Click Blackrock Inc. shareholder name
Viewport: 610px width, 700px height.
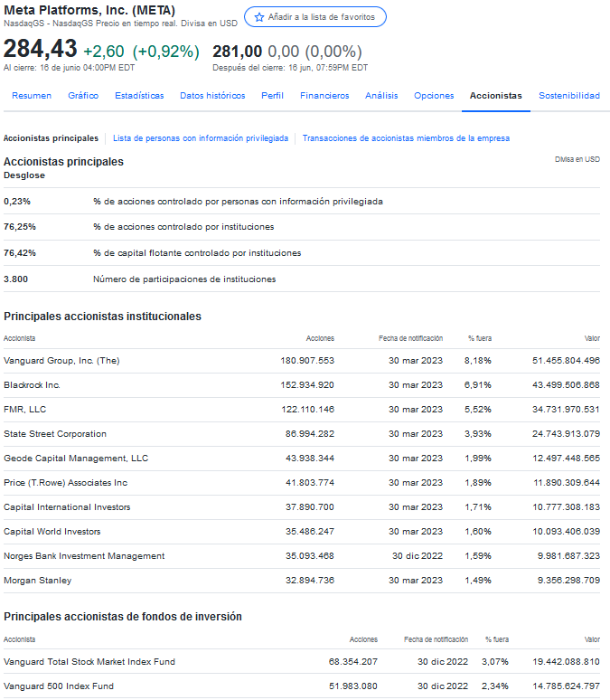[32, 385]
